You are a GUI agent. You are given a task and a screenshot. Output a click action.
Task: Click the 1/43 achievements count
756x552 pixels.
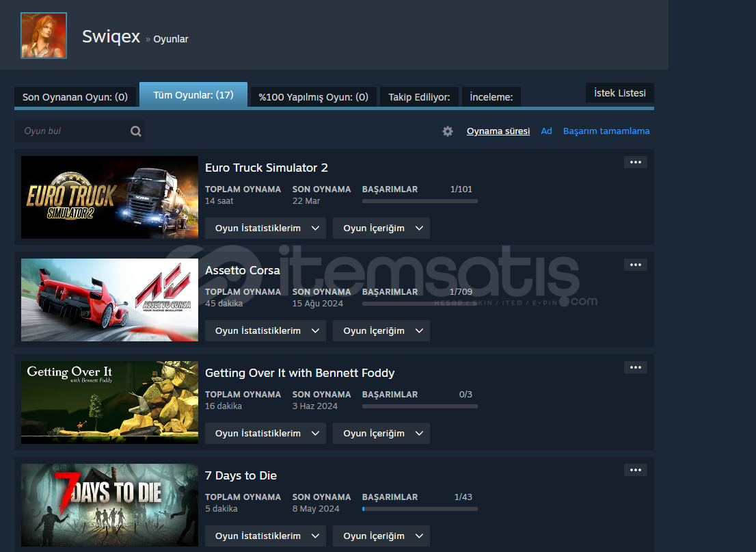point(463,497)
